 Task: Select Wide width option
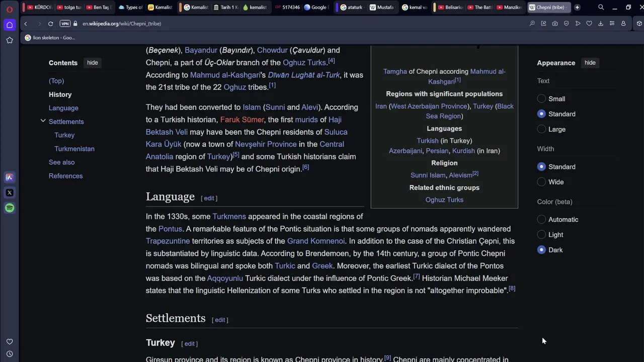(541, 182)
